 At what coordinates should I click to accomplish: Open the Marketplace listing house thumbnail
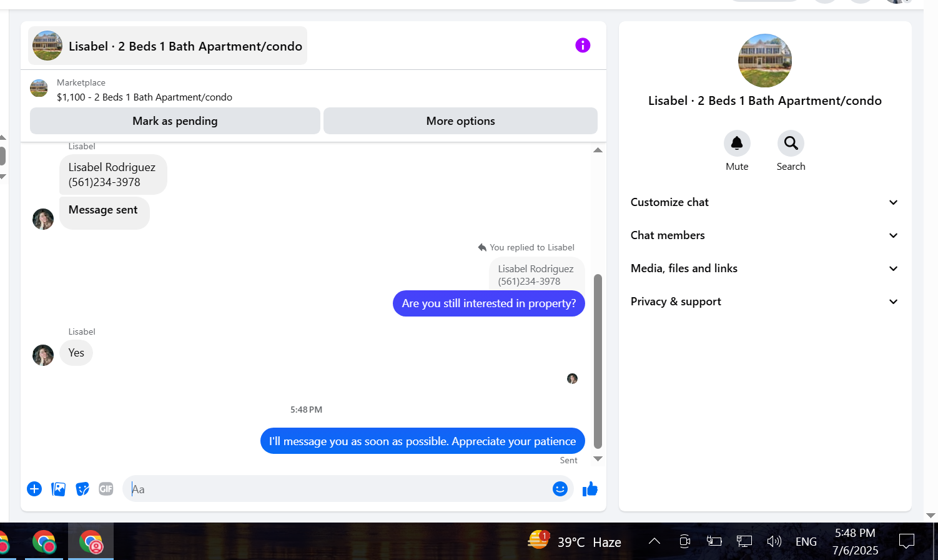click(x=39, y=89)
